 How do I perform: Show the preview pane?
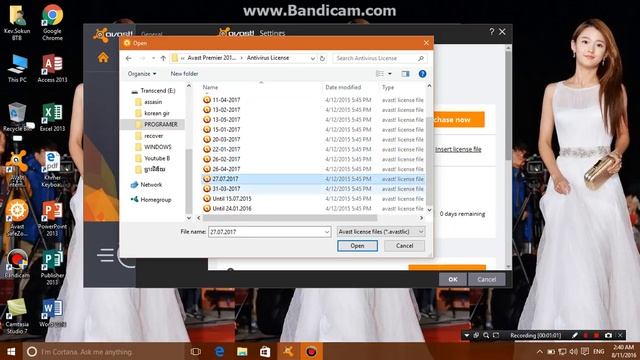[x=405, y=74]
